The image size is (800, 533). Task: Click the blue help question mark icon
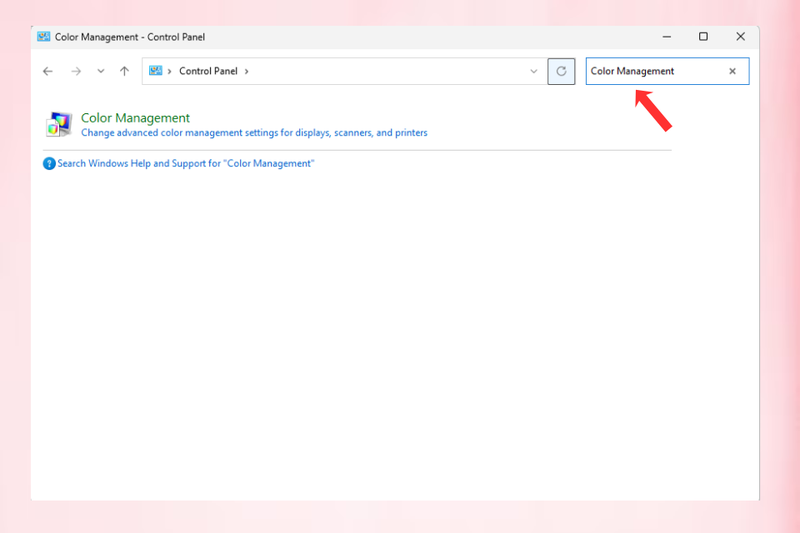[x=49, y=164]
